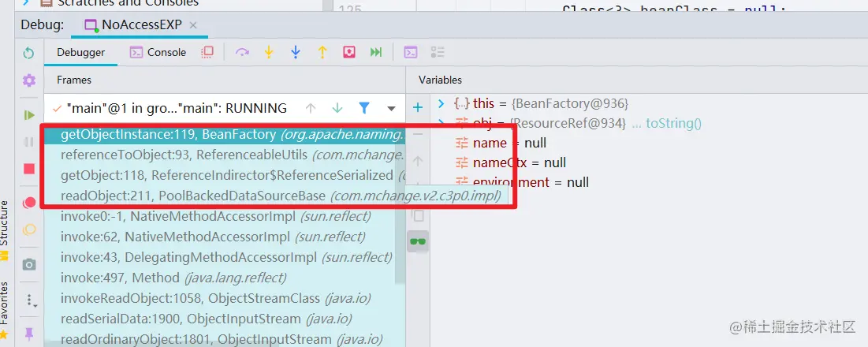868x347 pixels.
Task: Open more debug actions vertical dots
Action: 30,300
